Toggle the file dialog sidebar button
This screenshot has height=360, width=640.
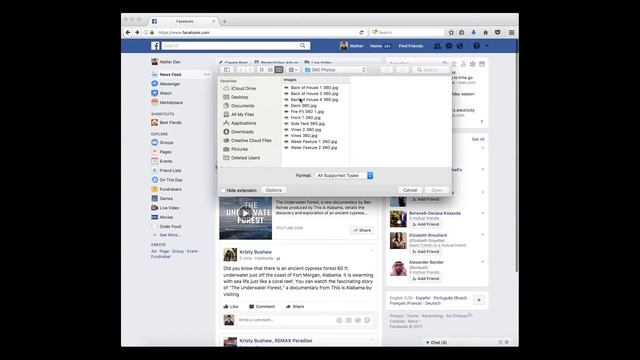click(227, 70)
